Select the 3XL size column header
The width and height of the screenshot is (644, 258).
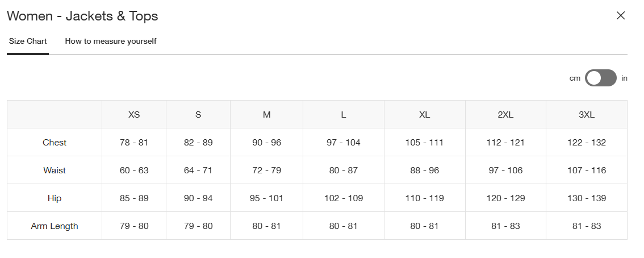click(x=587, y=114)
